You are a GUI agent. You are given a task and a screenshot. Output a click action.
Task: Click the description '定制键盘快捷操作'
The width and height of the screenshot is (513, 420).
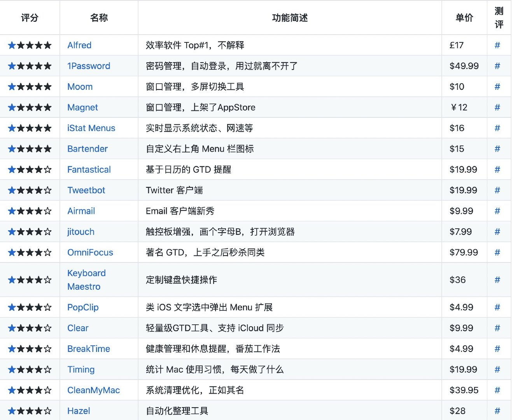click(x=182, y=280)
